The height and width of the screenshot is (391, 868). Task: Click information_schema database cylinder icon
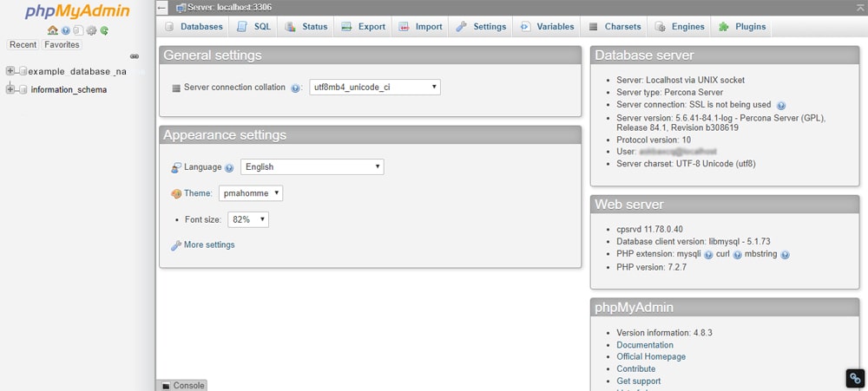23,89
